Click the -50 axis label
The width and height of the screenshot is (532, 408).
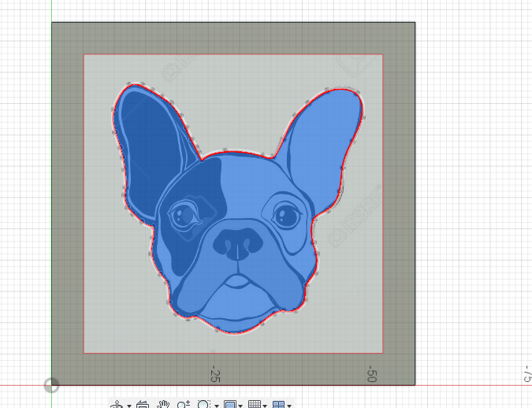(372, 373)
